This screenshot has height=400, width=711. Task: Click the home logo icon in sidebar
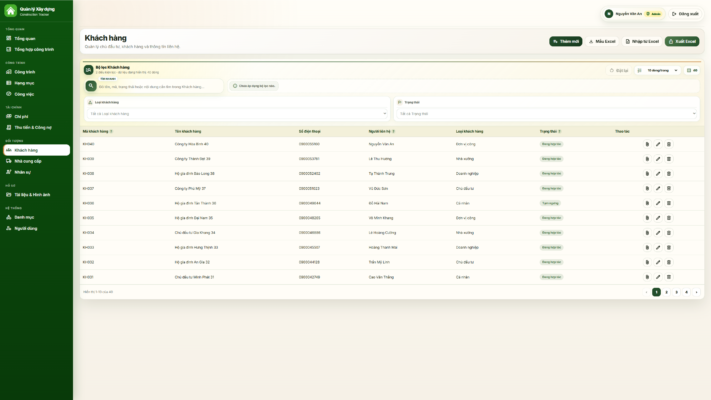pyautogui.click(x=10, y=10)
